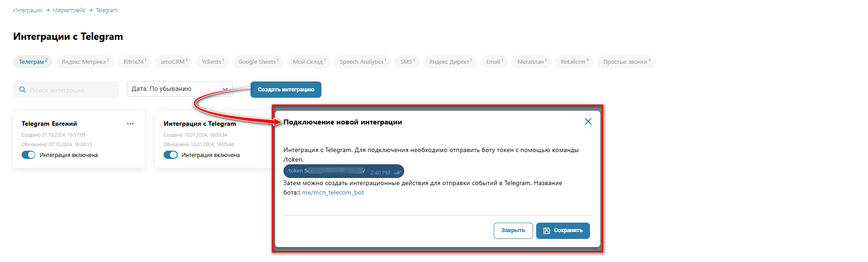Click the Интеграции с Telegram page heading

click(x=68, y=37)
